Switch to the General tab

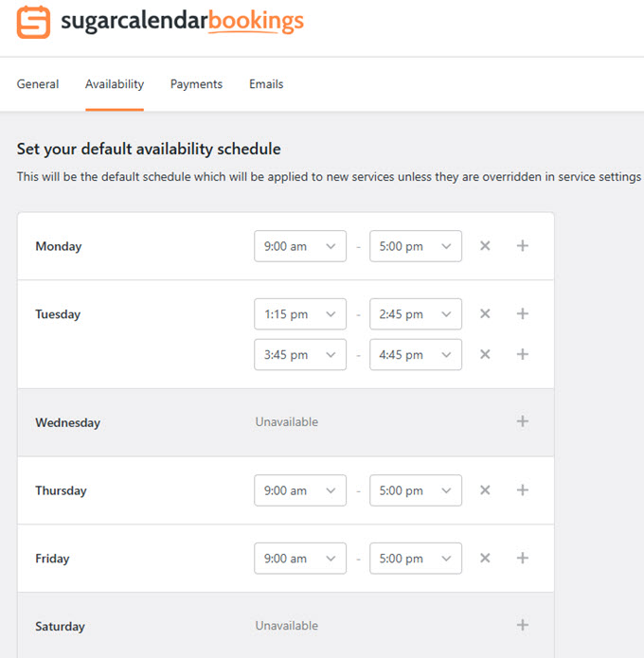click(x=38, y=84)
